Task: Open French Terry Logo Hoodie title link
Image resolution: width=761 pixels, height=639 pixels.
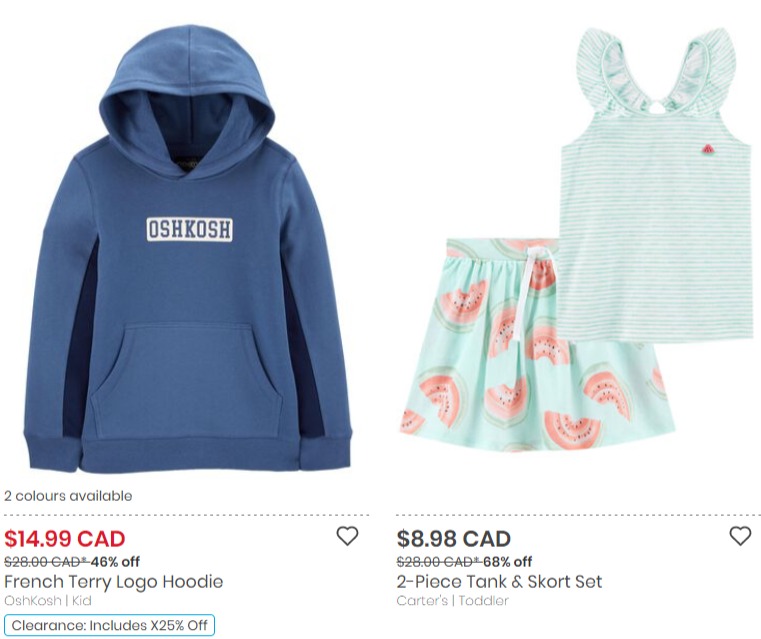Action: pos(114,581)
